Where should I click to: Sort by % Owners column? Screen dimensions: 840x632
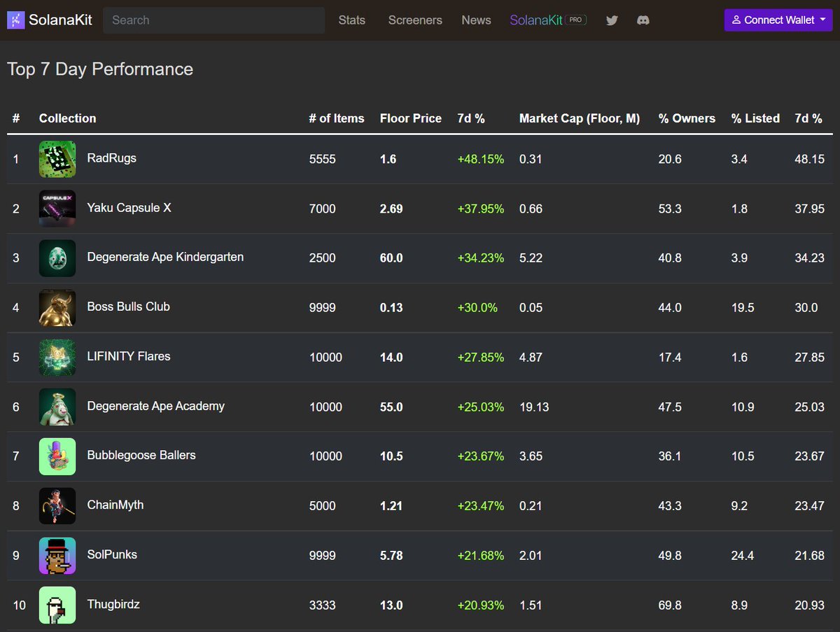(687, 118)
